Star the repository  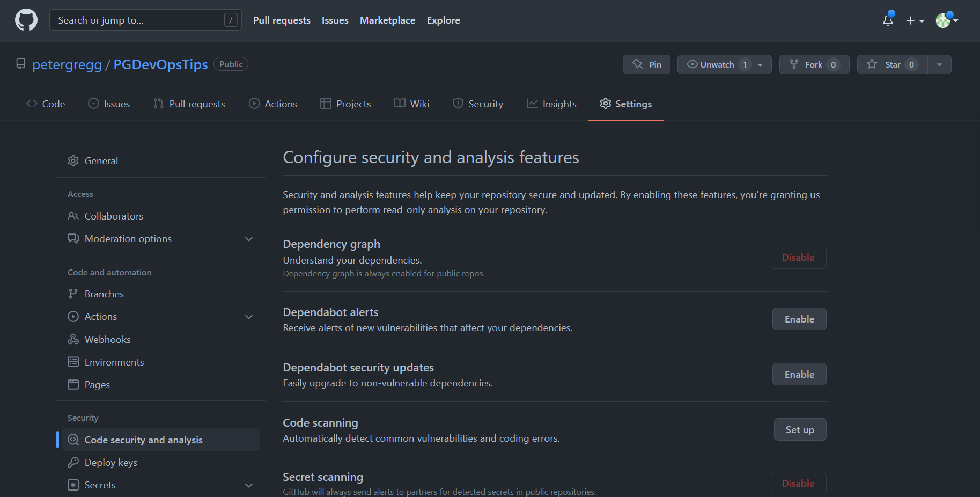893,64
